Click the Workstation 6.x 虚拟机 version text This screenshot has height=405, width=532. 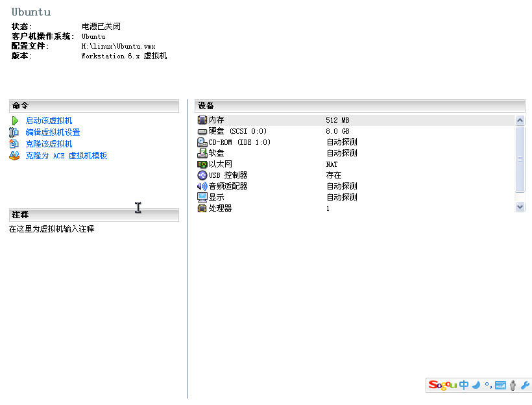124,56
